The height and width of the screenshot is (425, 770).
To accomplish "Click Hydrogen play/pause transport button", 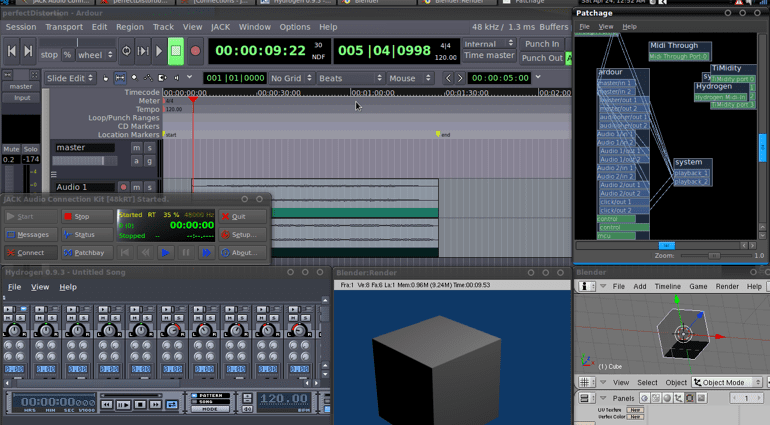I will click(123, 404).
